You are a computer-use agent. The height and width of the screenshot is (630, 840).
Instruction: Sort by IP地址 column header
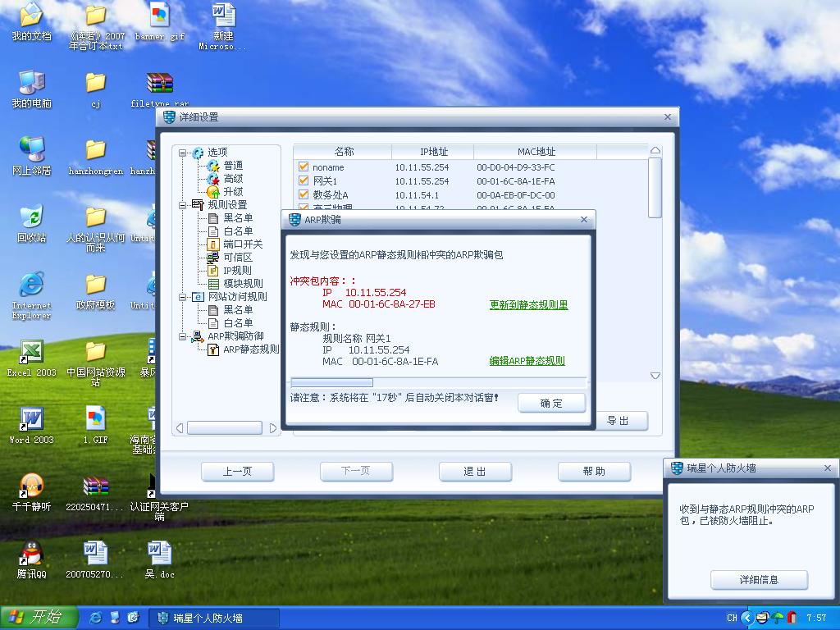433,152
